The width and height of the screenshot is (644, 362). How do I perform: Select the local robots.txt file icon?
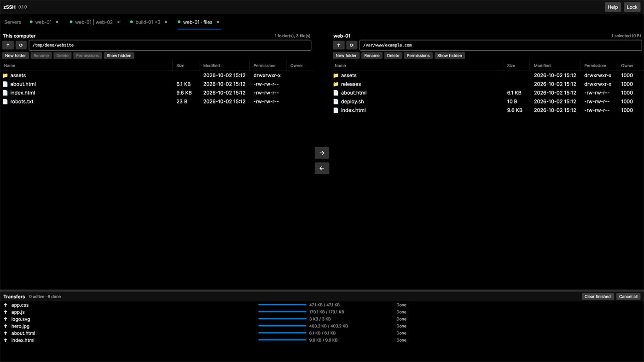coord(6,102)
